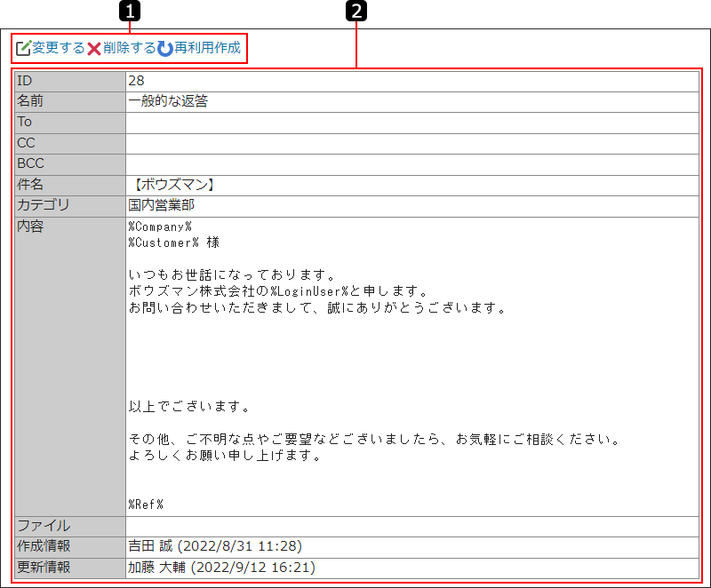Click the line containing %LoginUser%
The height and width of the screenshot is (588, 711).
pos(278,290)
